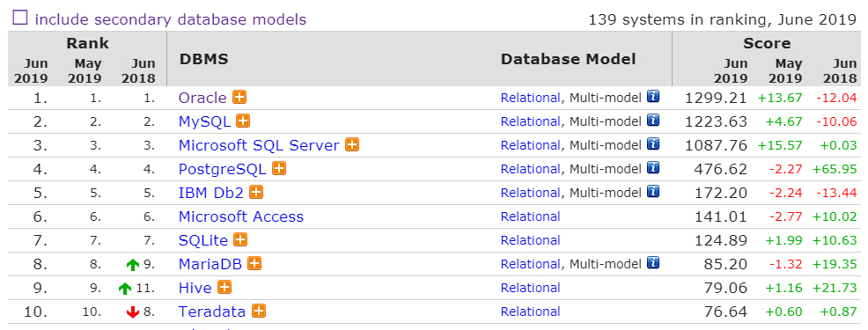The width and height of the screenshot is (868, 330).
Task: Expand details icon next to Microsoft SQL Server
Action: click(351, 144)
